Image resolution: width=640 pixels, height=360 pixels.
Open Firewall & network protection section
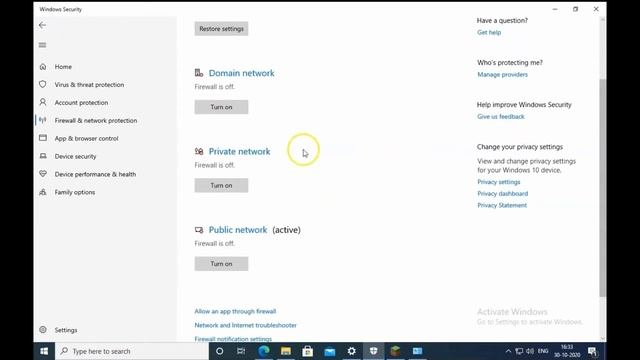(96, 120)
